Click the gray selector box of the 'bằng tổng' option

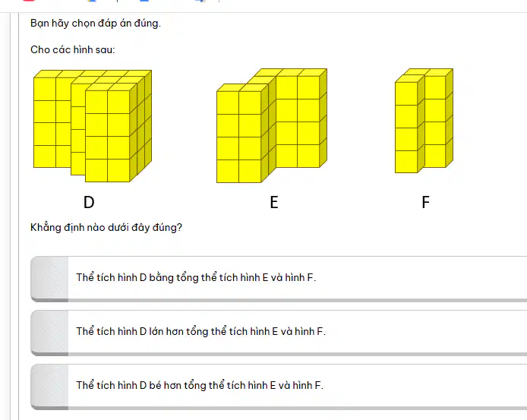(x=49, y=278)
